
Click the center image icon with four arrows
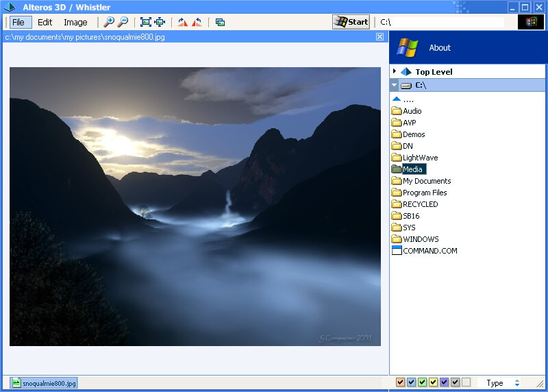160,22
